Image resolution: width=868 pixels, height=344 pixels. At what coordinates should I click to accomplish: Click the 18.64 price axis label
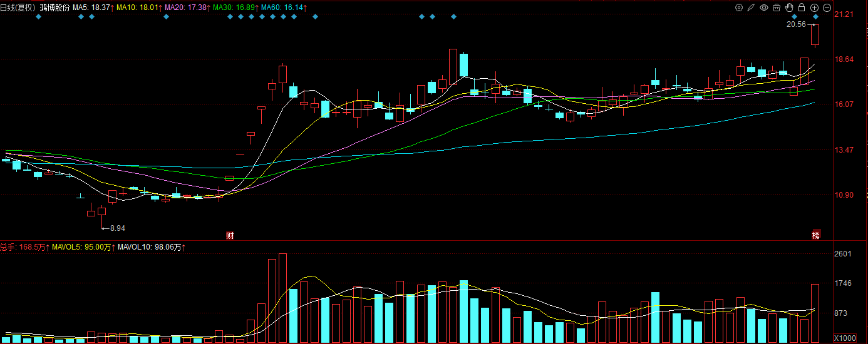[844, 59]
